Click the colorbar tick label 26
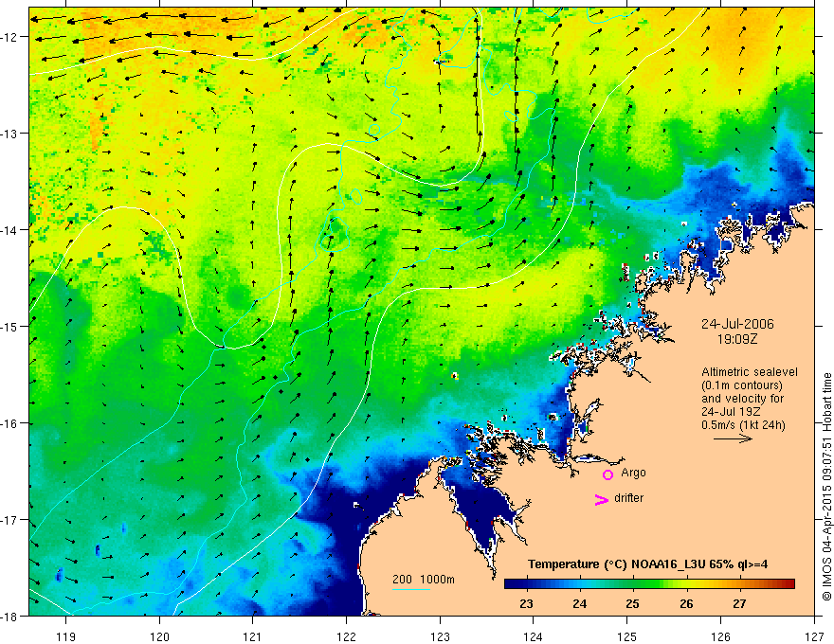The width and height of the screenshot is (834, 644). tap(686, 604)
